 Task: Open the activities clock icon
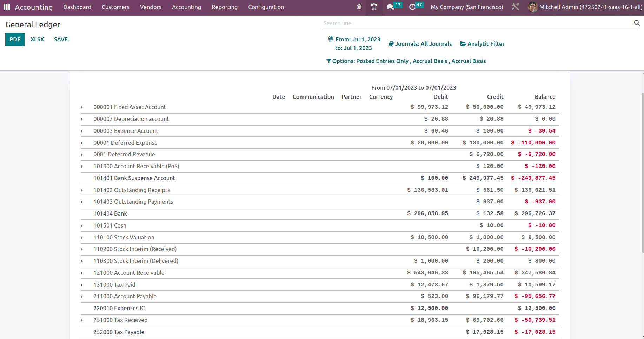pyautogui.click(x=412, y=7)
